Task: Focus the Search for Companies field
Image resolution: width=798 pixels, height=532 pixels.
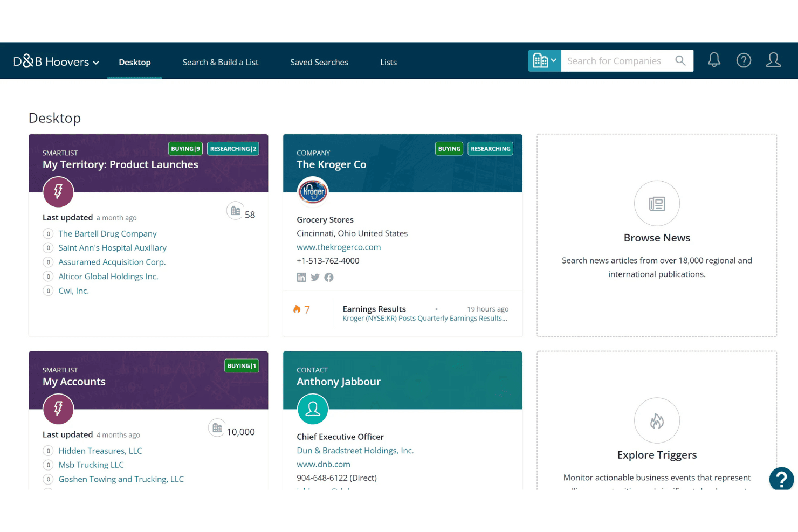Action: (617, 61)
